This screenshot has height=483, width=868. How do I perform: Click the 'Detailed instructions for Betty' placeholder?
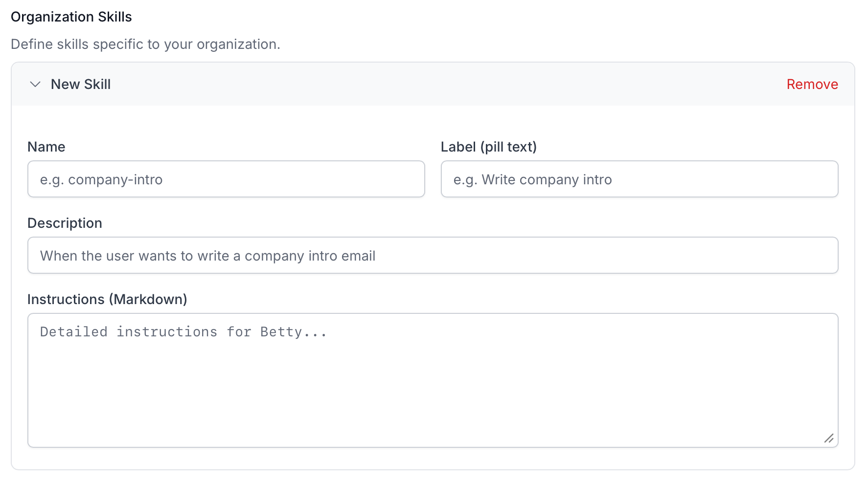click(183, 332)
